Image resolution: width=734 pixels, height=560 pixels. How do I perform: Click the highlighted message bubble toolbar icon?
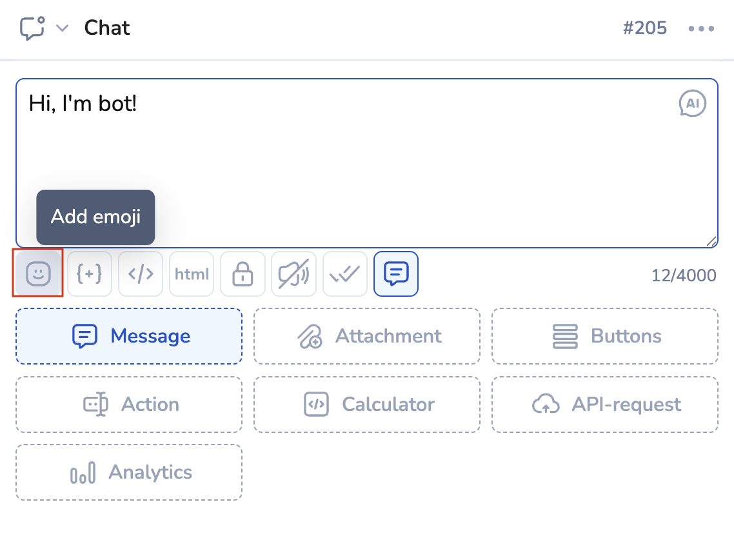[x=396, y=274]
